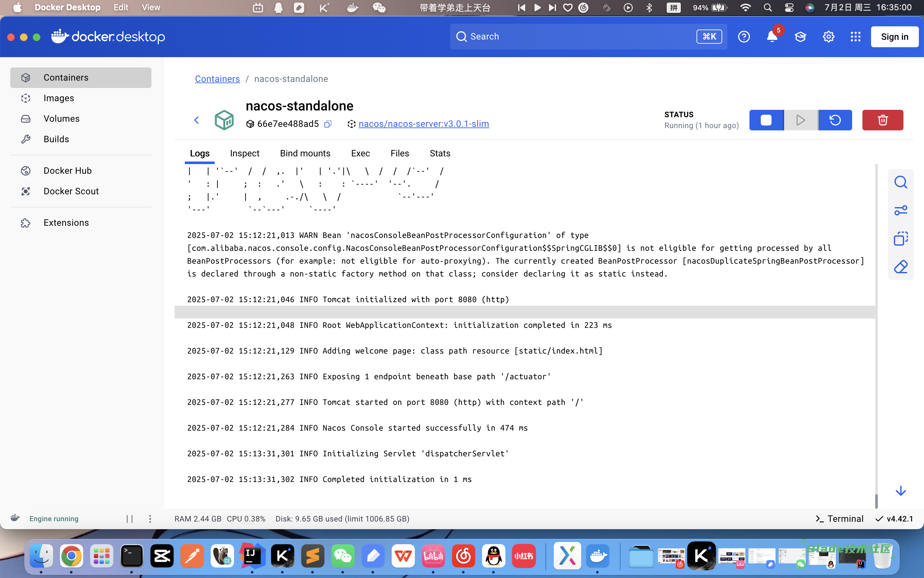
Task: Open Finder from the dock
Action: click(41, 556)
